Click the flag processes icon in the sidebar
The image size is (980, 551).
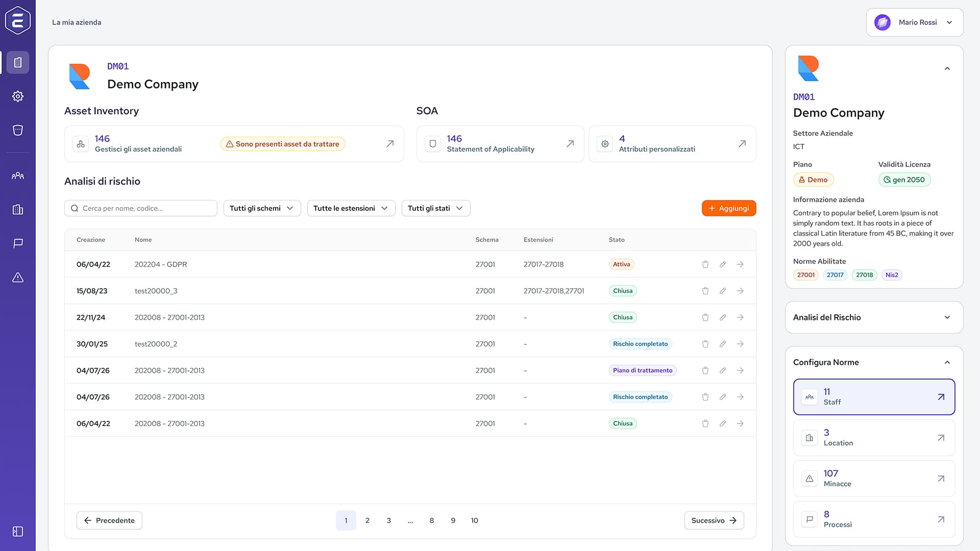18,243
